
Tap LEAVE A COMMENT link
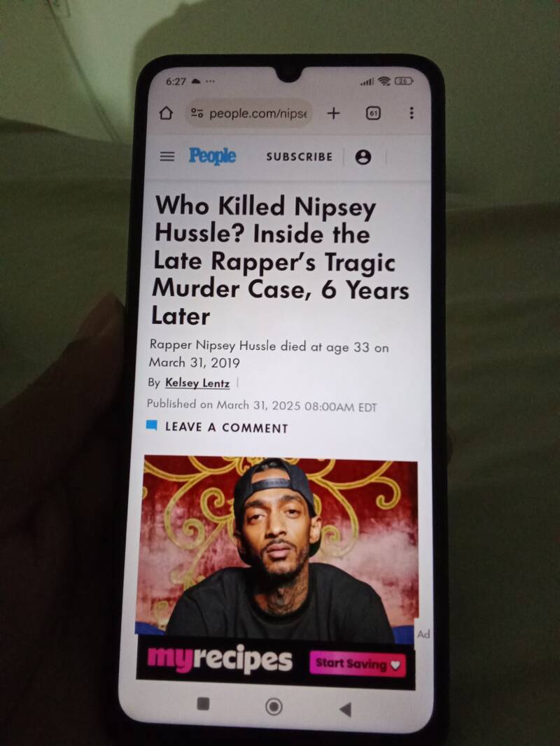pos(227,428)
